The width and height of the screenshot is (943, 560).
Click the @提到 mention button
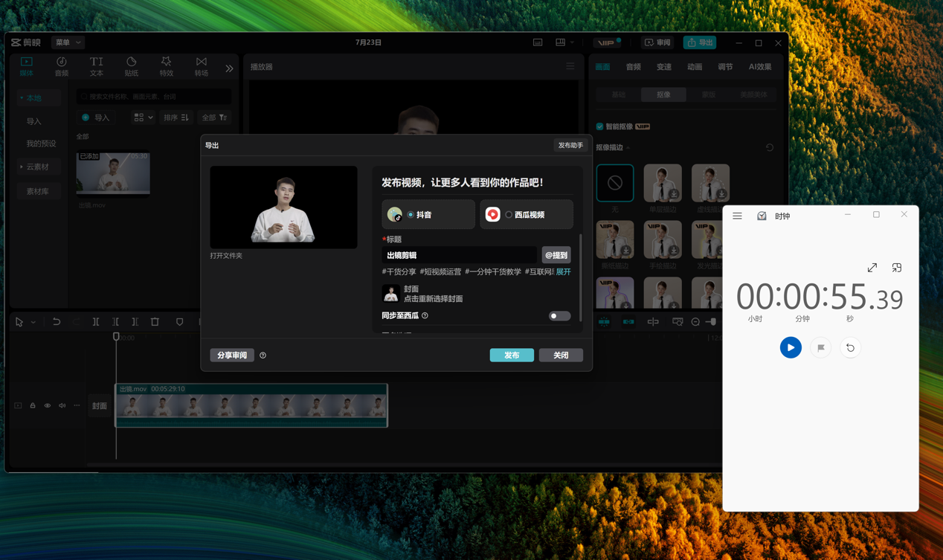[556, 255]
